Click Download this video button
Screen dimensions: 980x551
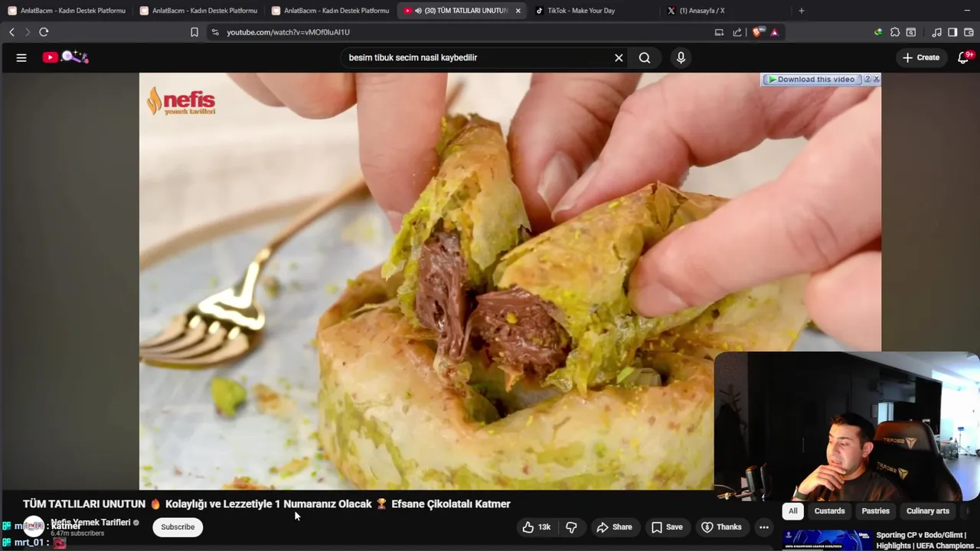coord(812,80)
